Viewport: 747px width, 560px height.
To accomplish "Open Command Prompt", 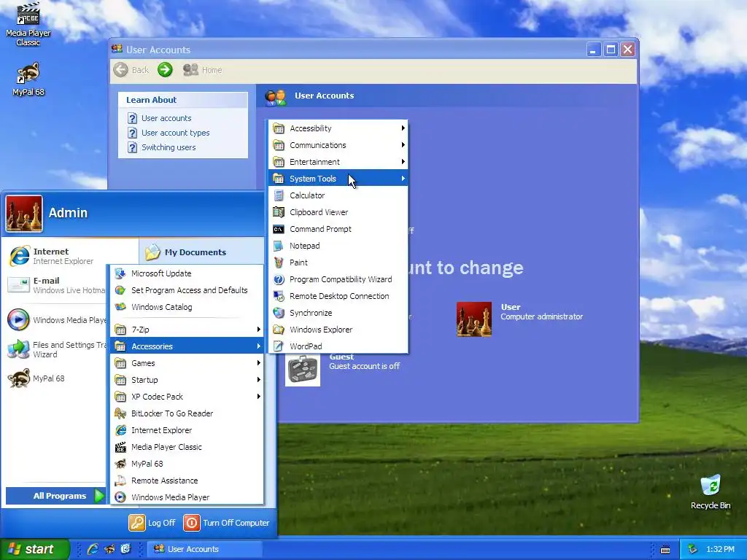I will pos(338,229).
